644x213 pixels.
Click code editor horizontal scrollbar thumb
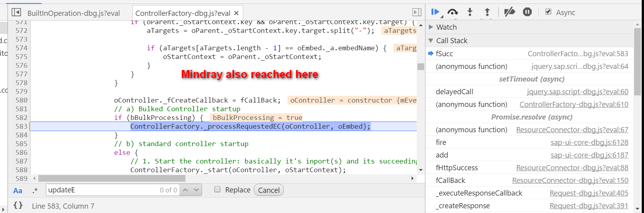pyautogui.click(x=112, y=179)
